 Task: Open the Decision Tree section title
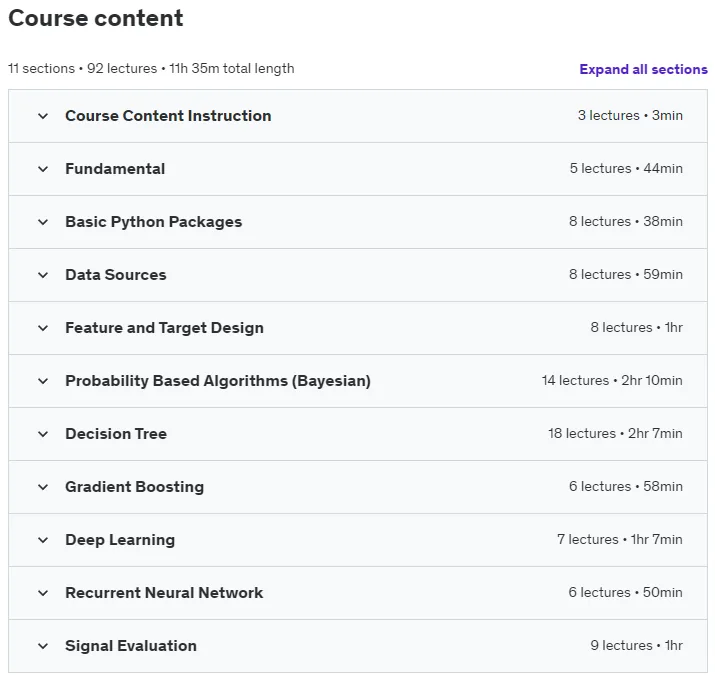116,434
